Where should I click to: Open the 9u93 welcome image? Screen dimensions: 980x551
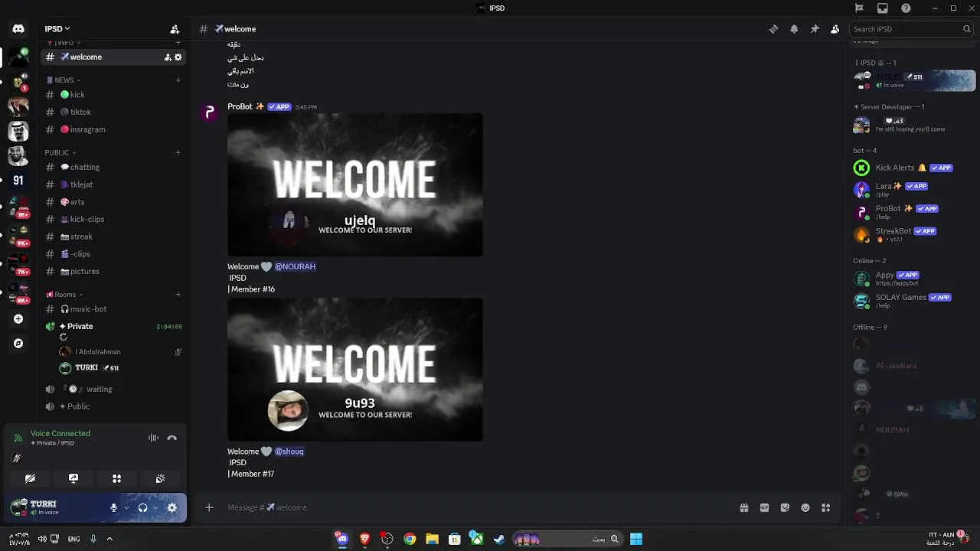pos(355,370)
